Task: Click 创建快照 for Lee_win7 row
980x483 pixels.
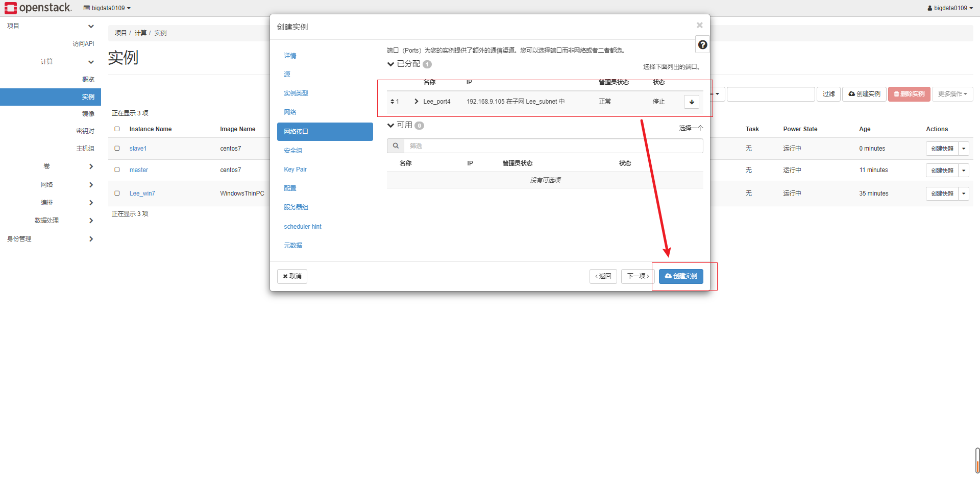Action: [x=942, y=194]
